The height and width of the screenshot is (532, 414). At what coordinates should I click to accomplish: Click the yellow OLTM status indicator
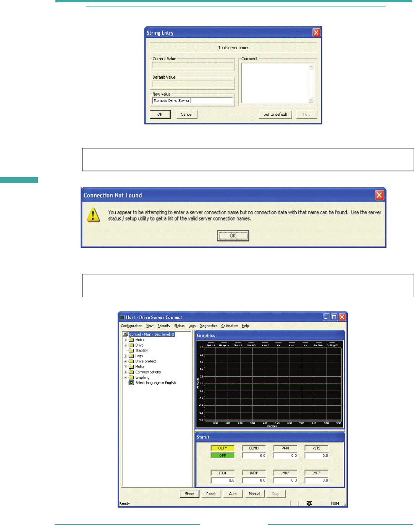coord(223,448)
